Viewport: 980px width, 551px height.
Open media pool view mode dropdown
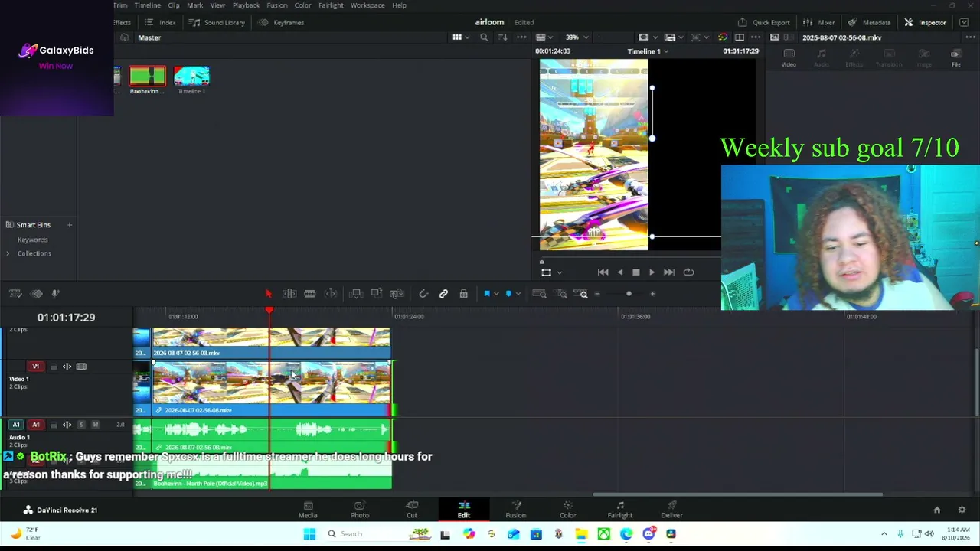(461, 37)
